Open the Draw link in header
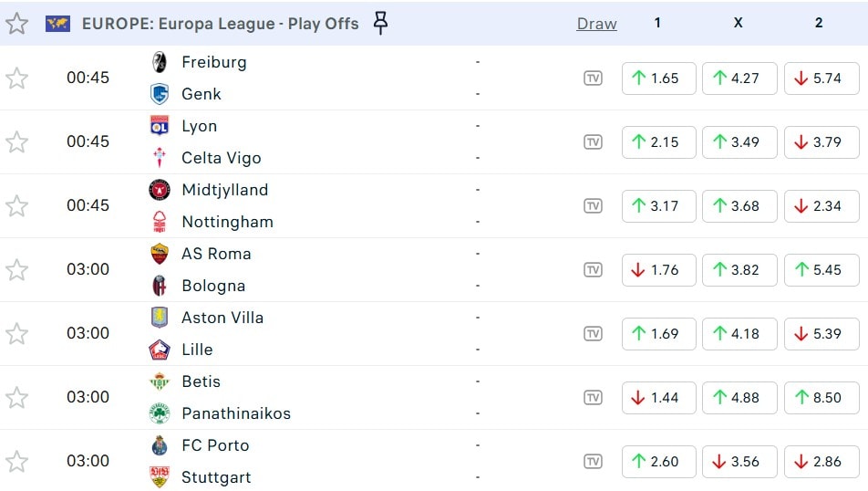Viewport: 868px width, 491px height. [596, 24]
